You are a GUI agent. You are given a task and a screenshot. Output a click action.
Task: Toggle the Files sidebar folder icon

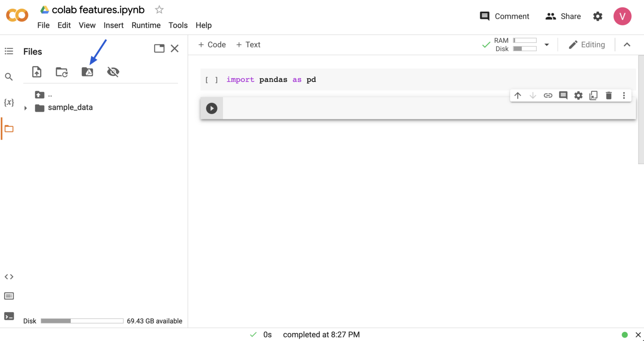click(9, 129)
